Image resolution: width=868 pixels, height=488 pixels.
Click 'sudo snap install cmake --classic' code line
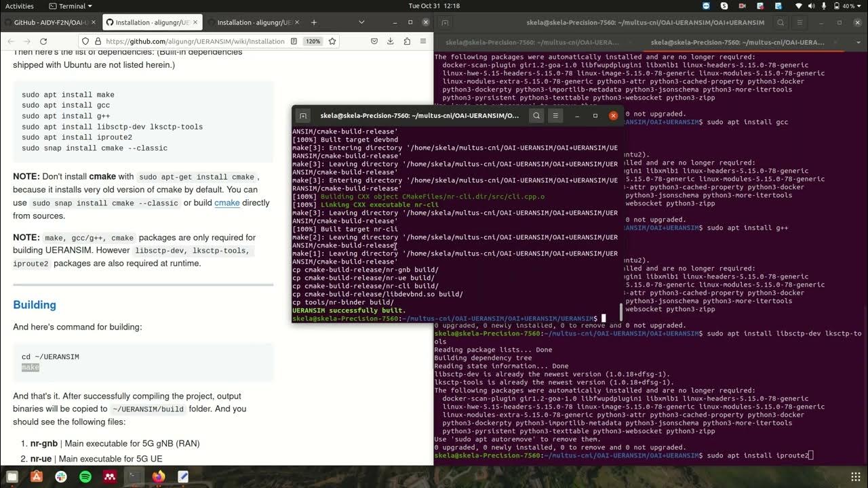point(94,148)
